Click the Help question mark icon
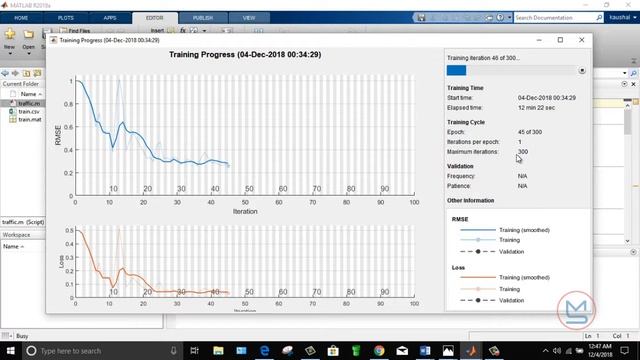 click(500, 18)
